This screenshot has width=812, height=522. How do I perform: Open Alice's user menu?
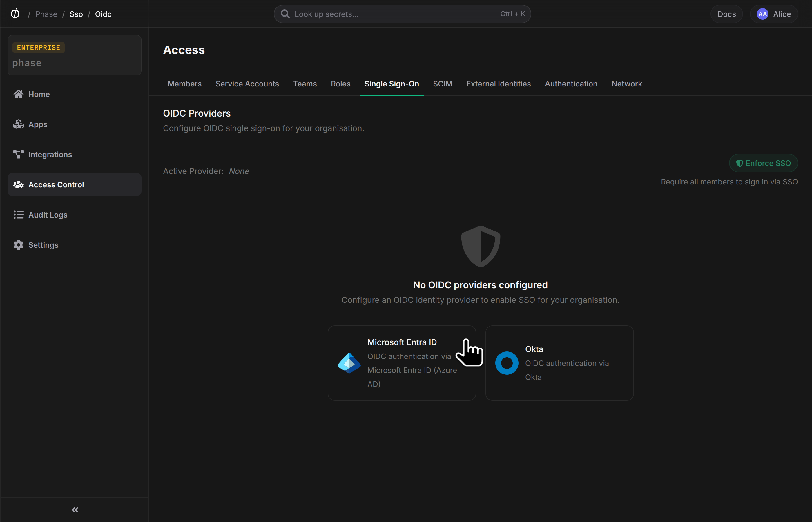pos(774,14)
